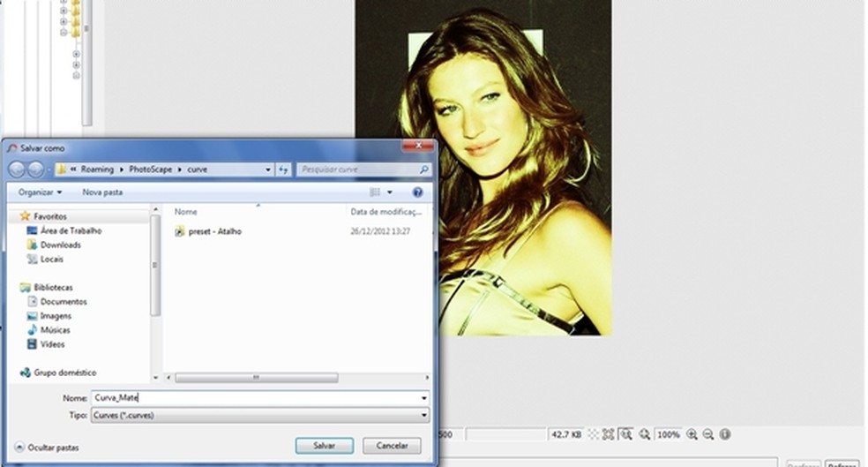Viewport: 868px width, 467px height.
Task: Open Músicas library
Action: tap(55, 329)
